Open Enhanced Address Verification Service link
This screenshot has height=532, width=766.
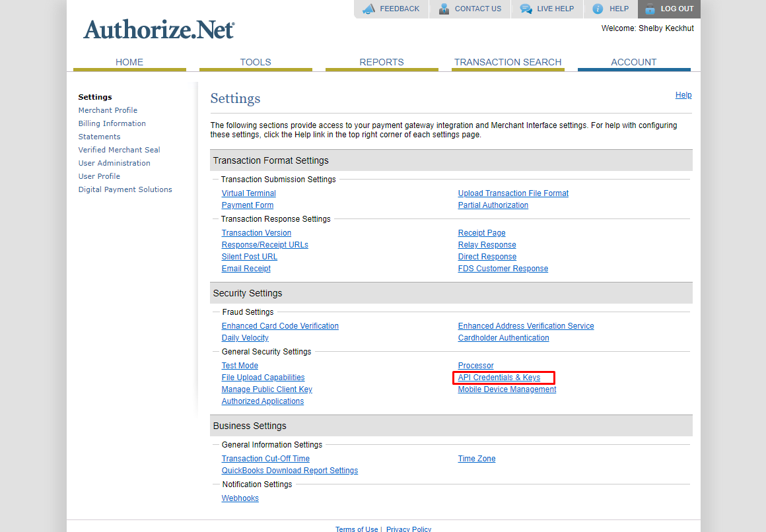click(526, 326)
